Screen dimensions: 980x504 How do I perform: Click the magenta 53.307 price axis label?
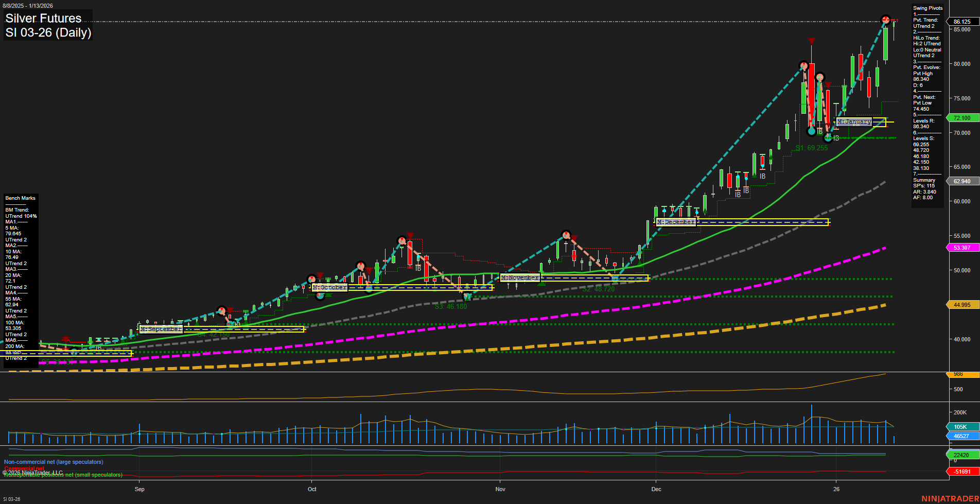[961, 248]
